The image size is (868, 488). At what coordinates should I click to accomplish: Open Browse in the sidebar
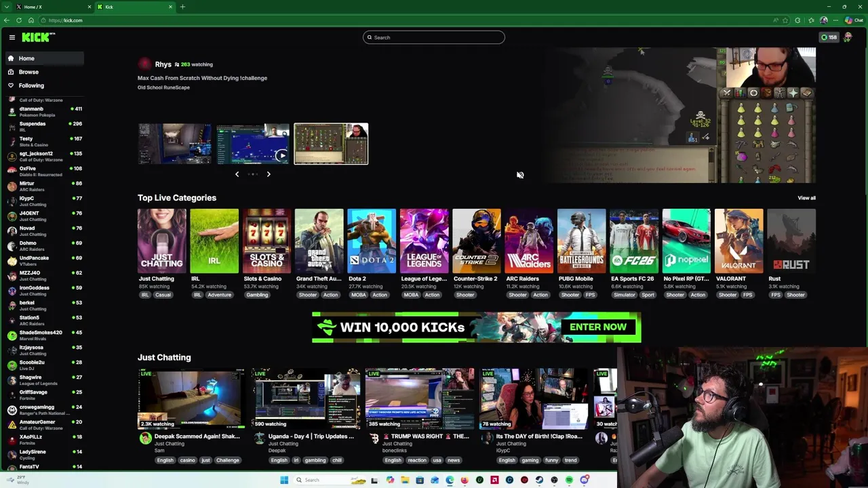(x=28, y=72)
